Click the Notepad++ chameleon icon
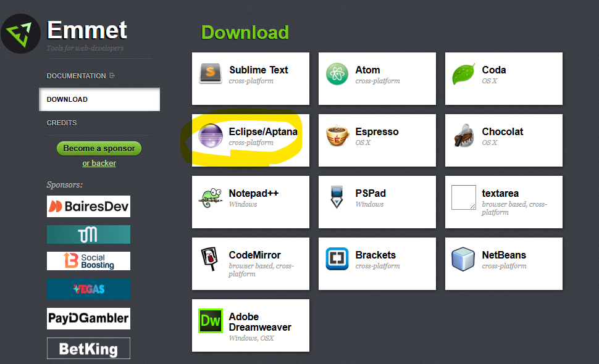This screenshot has width=599, height=364. pyautogui.click(x=211, y=197)
